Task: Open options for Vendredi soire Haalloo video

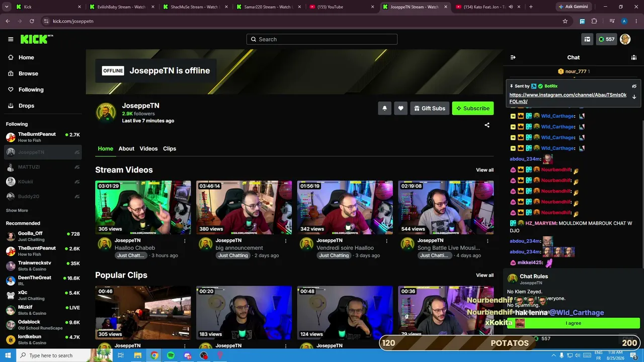Action: [387, 241]
